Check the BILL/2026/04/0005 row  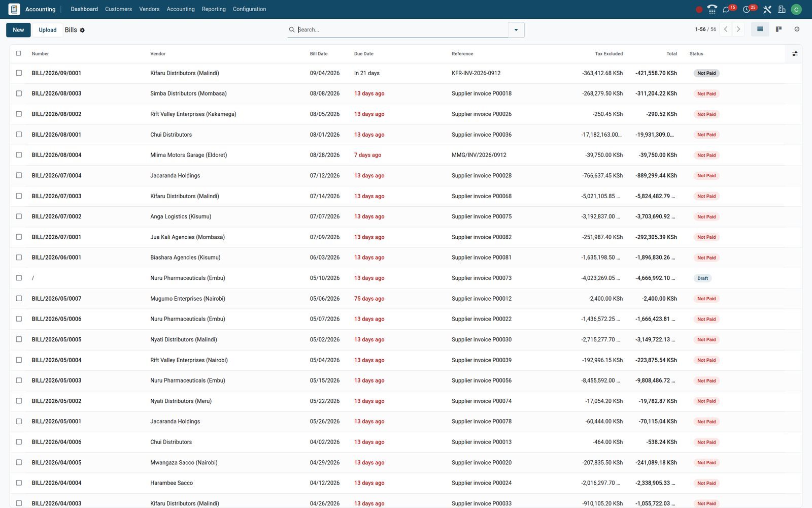19,462
